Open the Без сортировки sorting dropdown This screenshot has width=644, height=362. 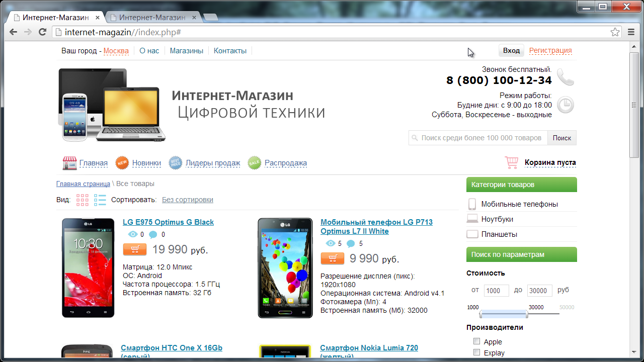point(188,200)
